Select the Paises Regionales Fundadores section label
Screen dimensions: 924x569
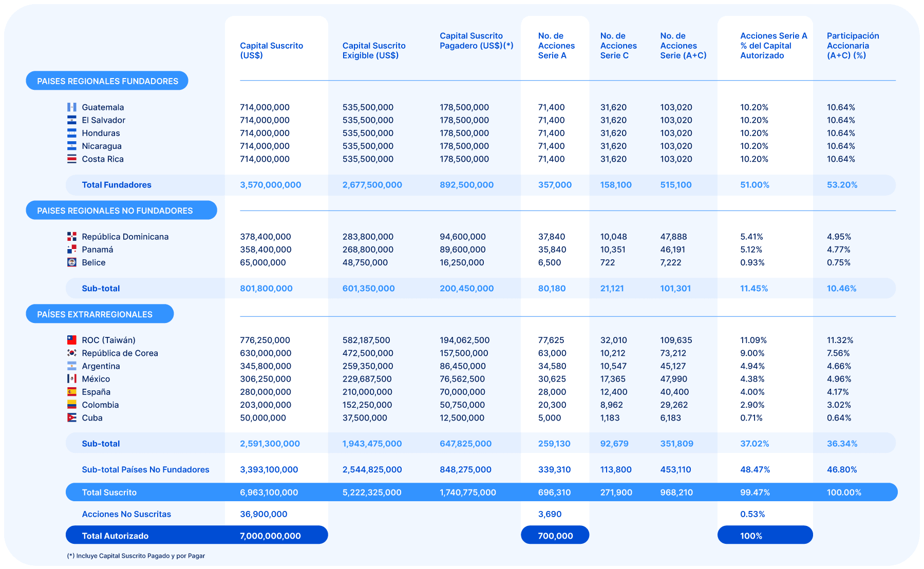107,81
